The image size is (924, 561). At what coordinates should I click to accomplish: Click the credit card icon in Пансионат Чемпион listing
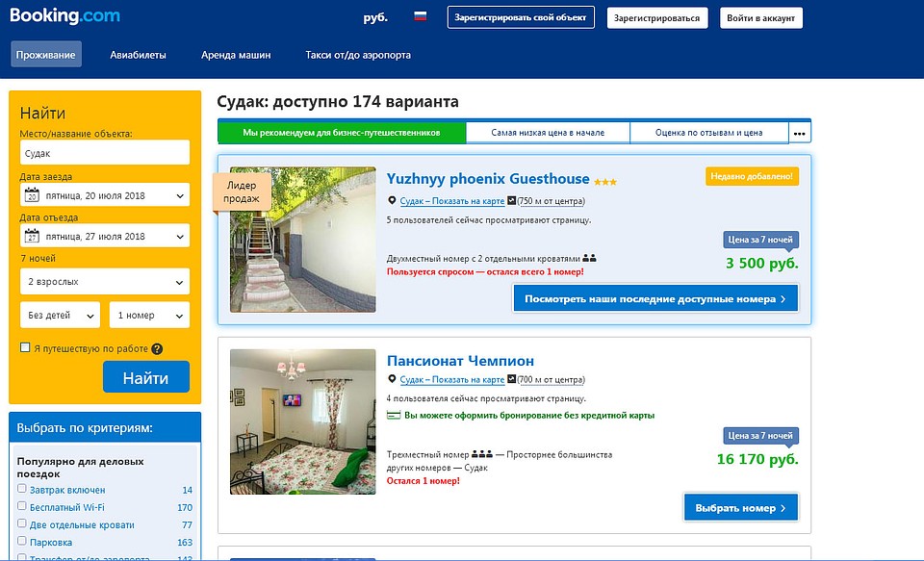(x=393, y=416)
